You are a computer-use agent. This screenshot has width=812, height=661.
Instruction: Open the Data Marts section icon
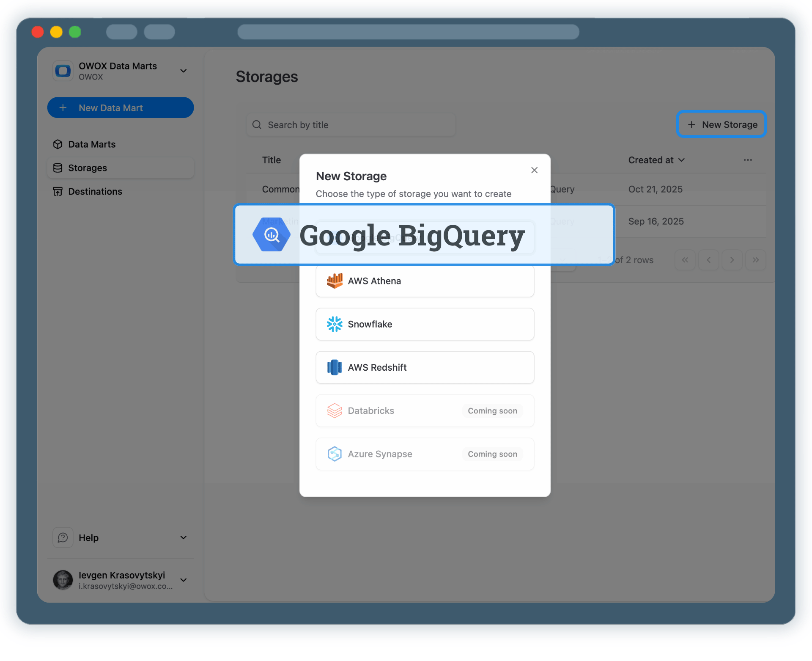click(x=58, y=144)
